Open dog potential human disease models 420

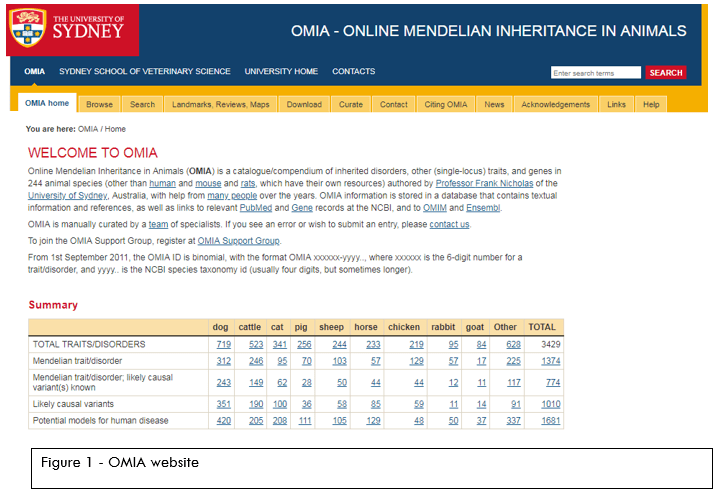click(x=224, y=421)
